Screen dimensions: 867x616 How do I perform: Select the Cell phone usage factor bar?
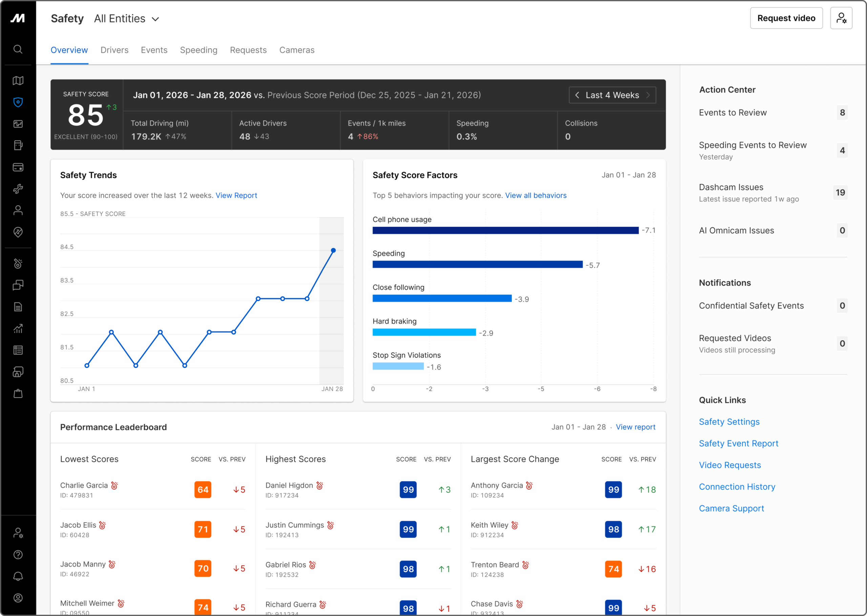tap(505, 230)
